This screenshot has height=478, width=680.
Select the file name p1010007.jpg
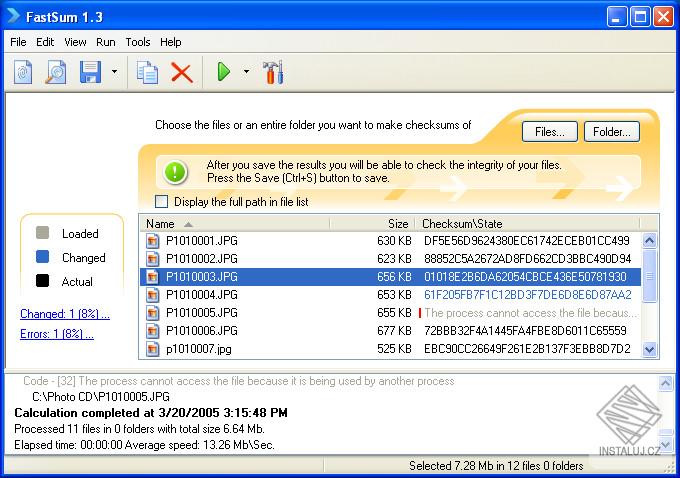pos(199,349)
